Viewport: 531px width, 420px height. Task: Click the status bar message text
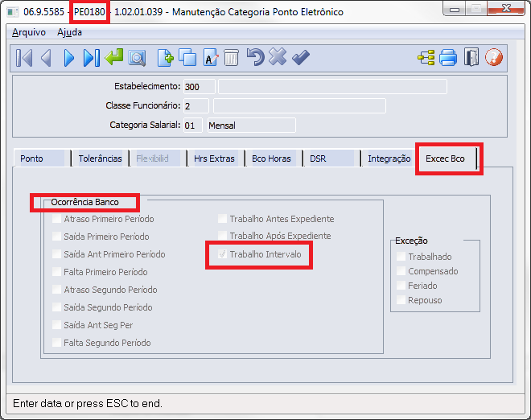[88, 403]
